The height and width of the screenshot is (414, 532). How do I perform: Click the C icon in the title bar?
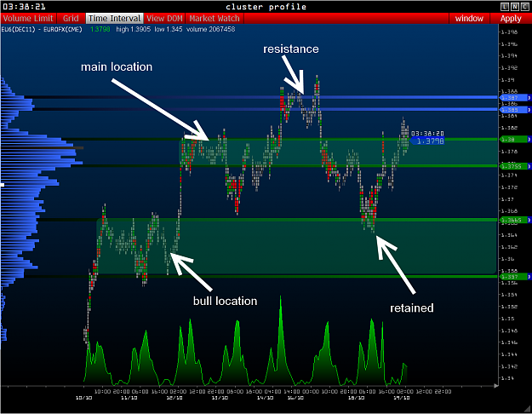[x=524, y=7]
